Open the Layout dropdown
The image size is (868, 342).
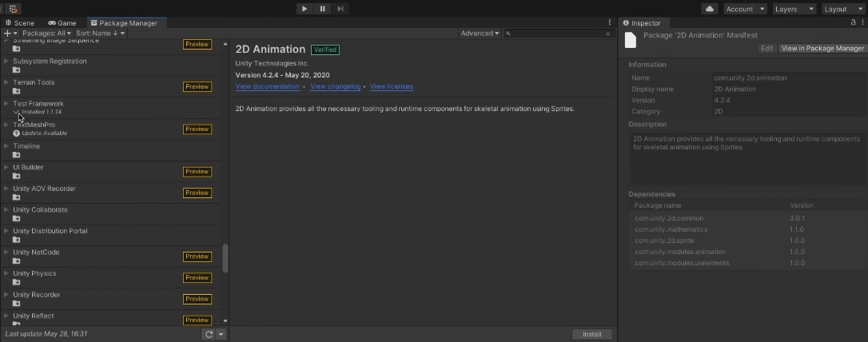[x=840, y=9]
